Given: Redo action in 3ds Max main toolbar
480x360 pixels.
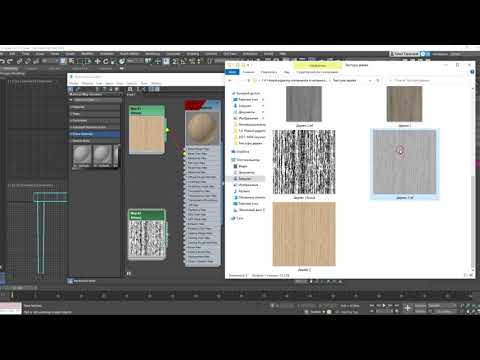Looking at the screenshot, I should pos(10,61).
